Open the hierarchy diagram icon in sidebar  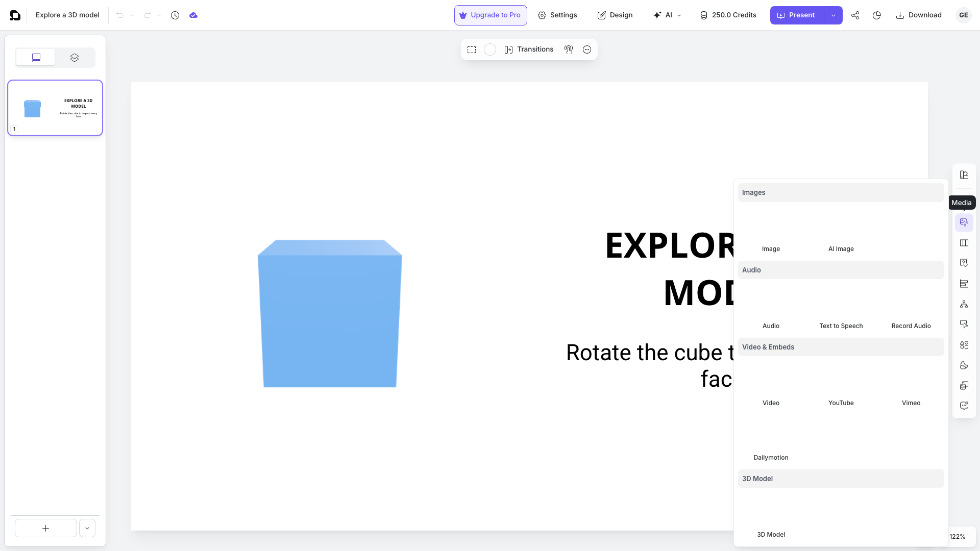click(x=964, y=304)
